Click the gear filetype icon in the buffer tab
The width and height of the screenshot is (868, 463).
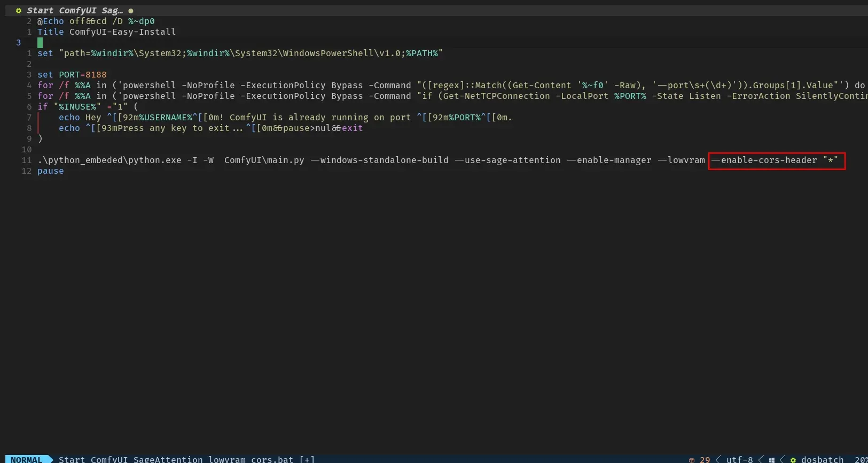[x=19, y=11]
